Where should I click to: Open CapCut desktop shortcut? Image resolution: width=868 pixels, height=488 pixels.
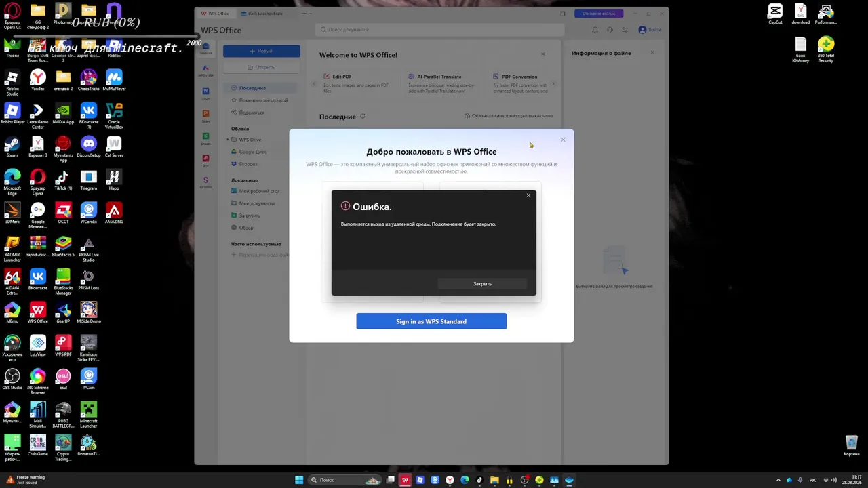point(775,14)
